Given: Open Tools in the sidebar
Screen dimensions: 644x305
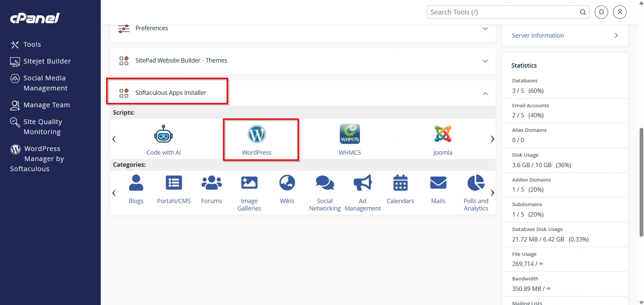Looking at the screenshot, I should point(32,44).
